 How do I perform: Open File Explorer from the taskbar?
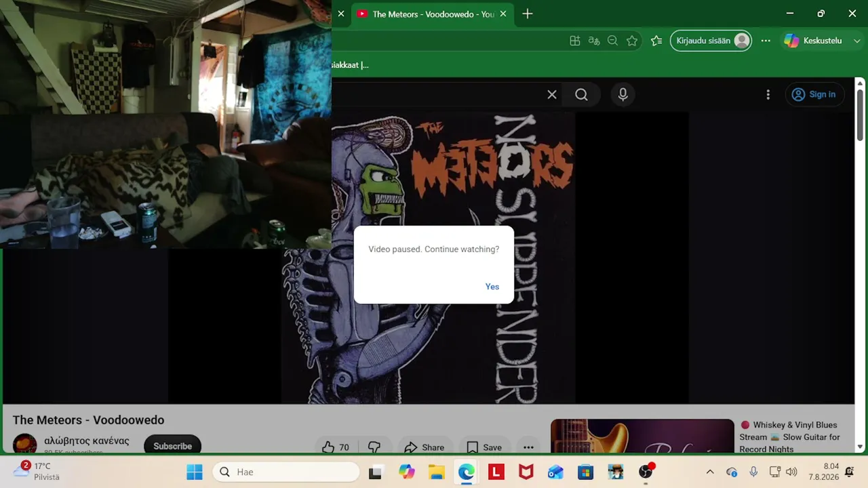436,472
